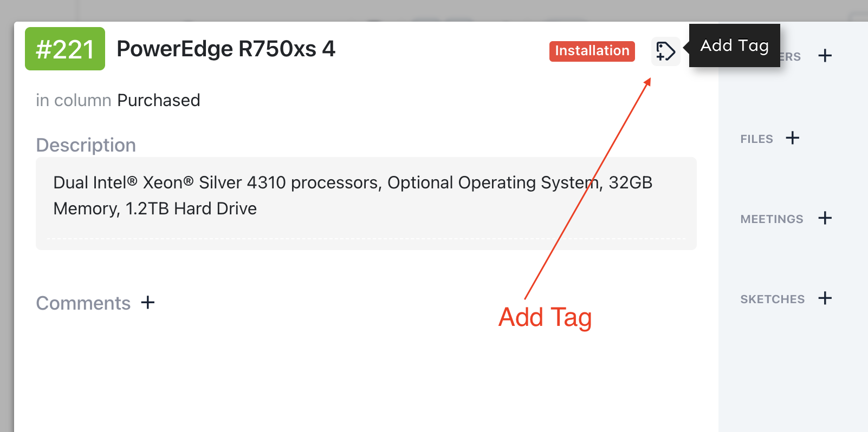Viewport: 868px width, 432px height.
Task: Click the Add Tag icon
Action: (x=665, y=51)
